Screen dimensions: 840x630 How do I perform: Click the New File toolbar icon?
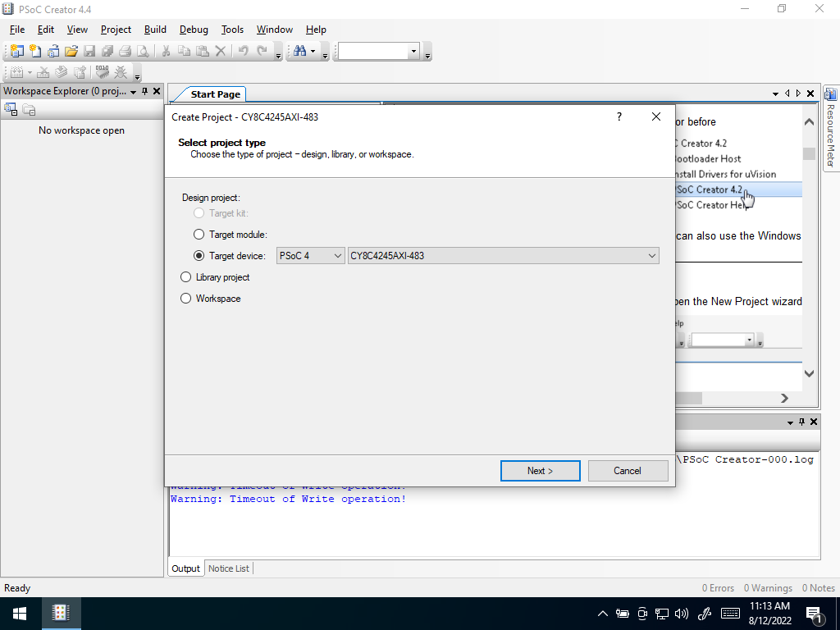point(35,51)
